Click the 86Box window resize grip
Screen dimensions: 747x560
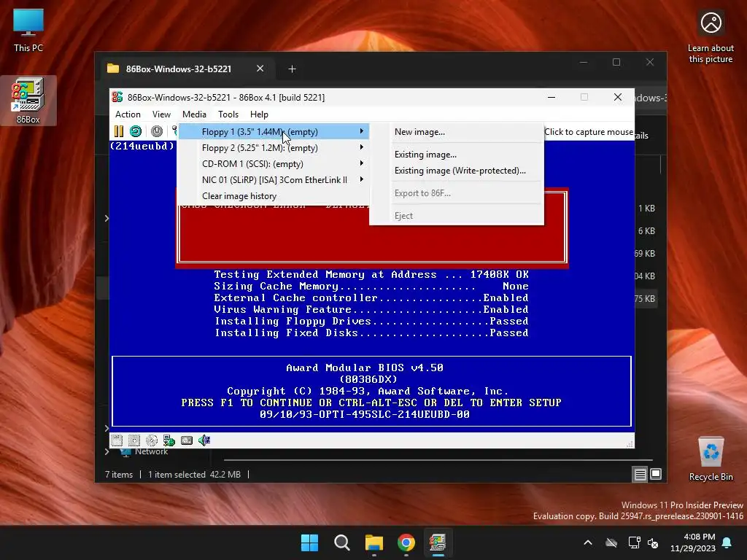[x=630, y=444]
